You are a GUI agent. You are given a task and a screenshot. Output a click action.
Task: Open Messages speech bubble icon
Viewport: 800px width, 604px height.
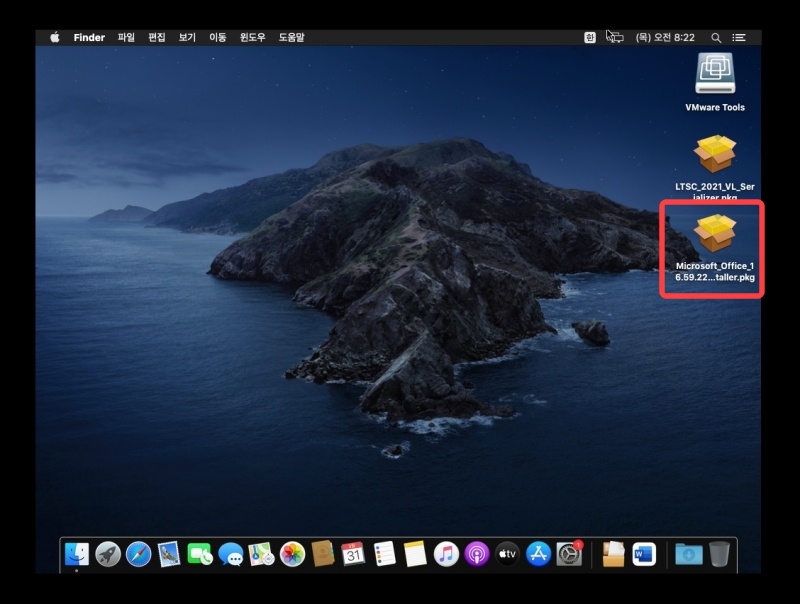tap(231, 554)
